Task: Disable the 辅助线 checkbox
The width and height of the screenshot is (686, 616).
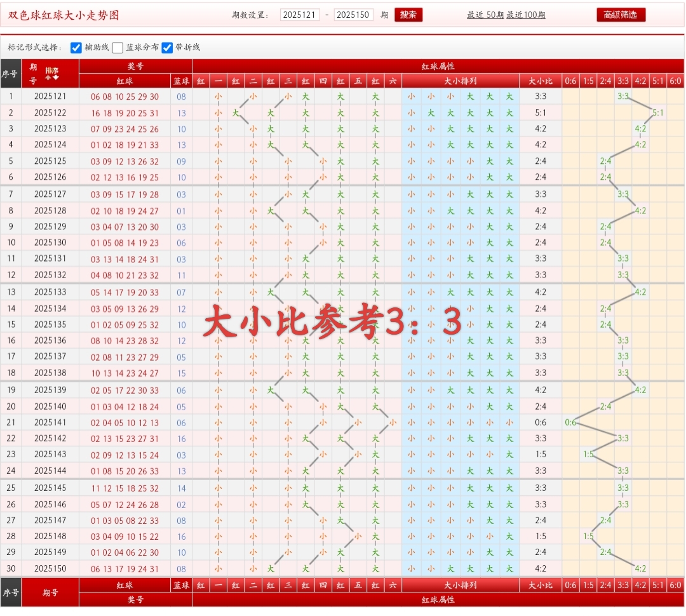Action: 76,46
